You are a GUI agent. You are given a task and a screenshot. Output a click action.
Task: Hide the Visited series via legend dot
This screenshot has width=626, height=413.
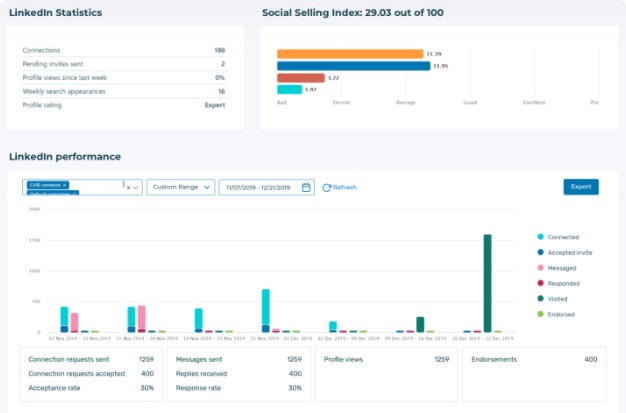(541, 298)
